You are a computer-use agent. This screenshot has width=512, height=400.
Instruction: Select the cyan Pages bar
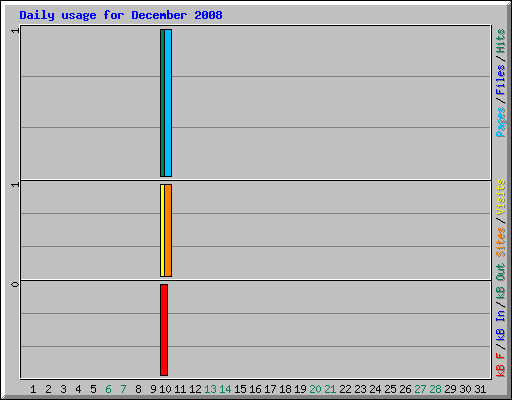tap(168, 103)
